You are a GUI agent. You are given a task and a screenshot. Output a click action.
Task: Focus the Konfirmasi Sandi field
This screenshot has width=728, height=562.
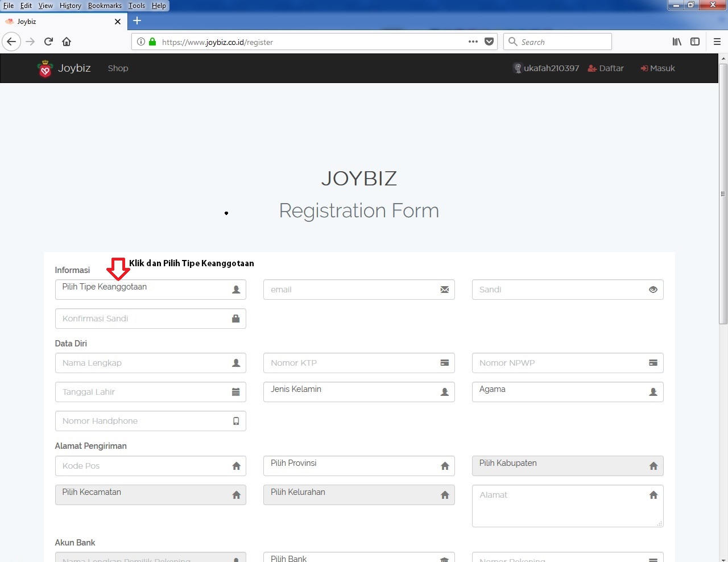[151, 319]
